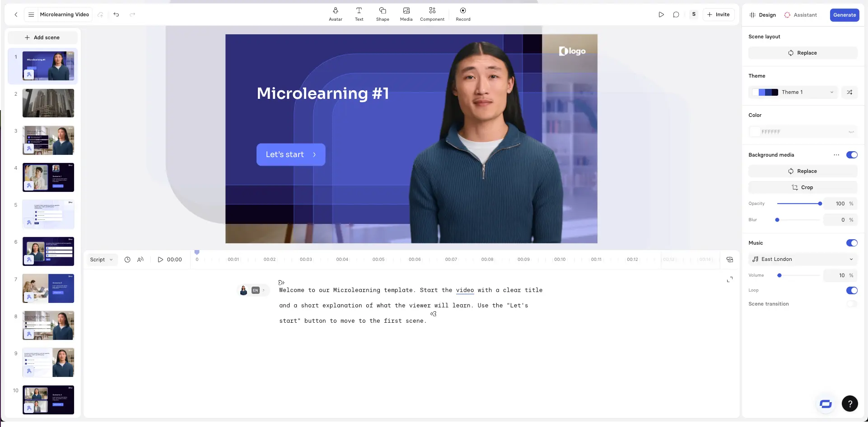Click the Blur percentage input field
Viewport: 868px width, 427px height.
(840, 220)
